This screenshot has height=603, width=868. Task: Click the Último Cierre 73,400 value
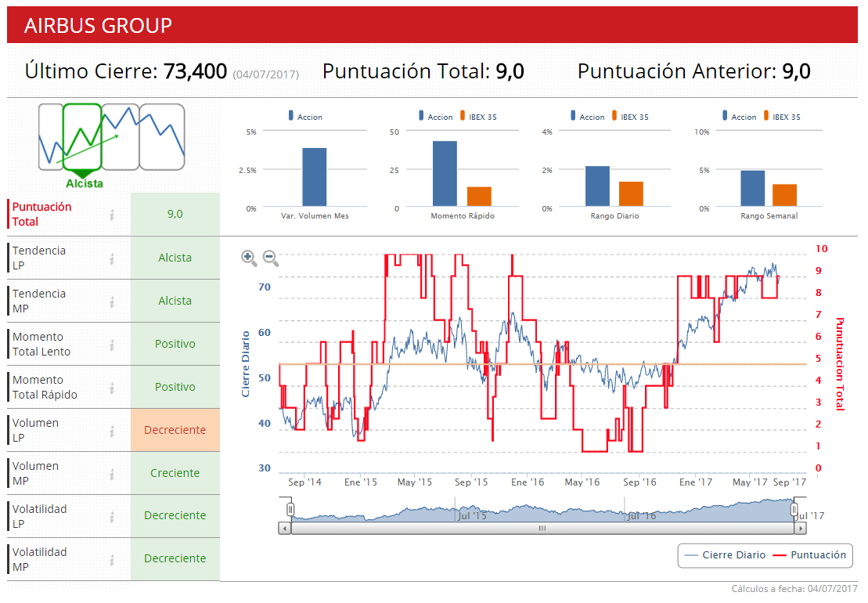(195, 71)
